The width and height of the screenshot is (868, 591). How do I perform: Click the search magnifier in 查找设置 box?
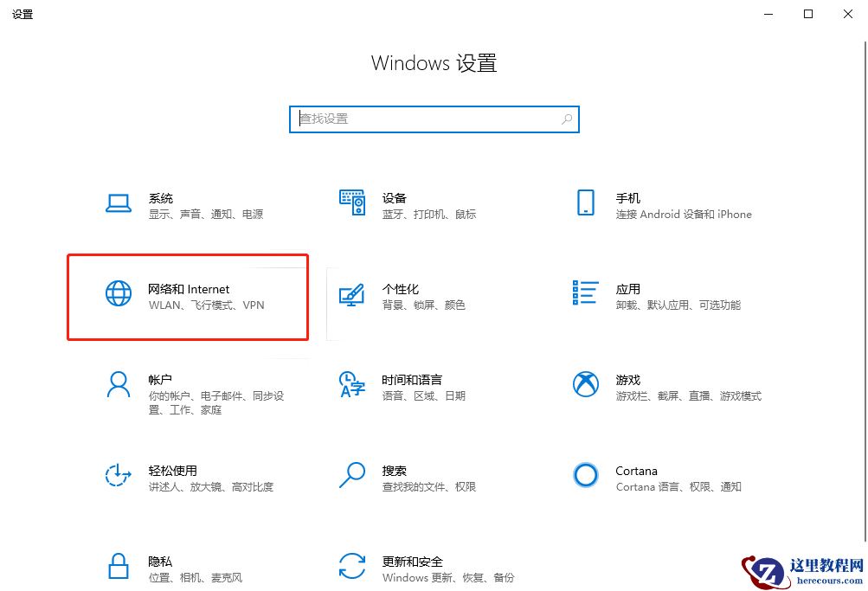click(567, 119)
